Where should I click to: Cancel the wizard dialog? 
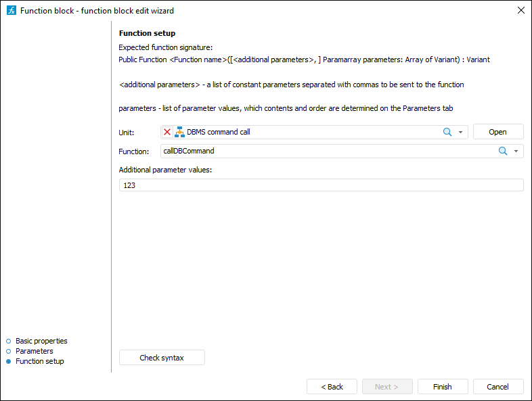pos(498,387)
